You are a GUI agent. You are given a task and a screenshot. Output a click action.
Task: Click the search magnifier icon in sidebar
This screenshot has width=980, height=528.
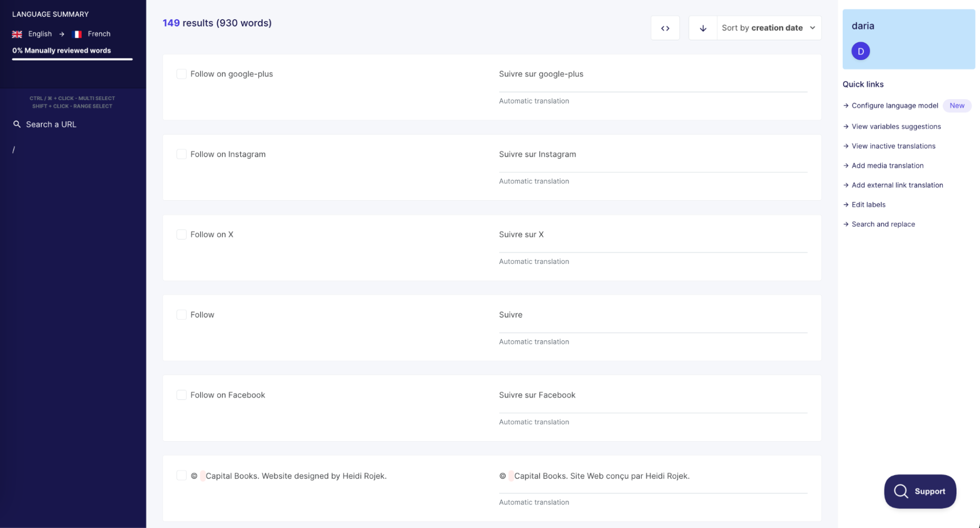[x=17, y=124]
